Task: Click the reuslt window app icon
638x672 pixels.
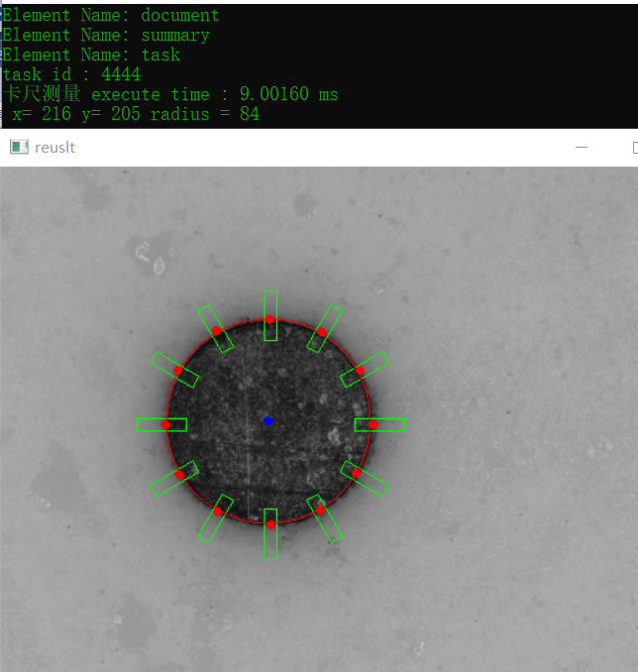Action: pos(19,147)
